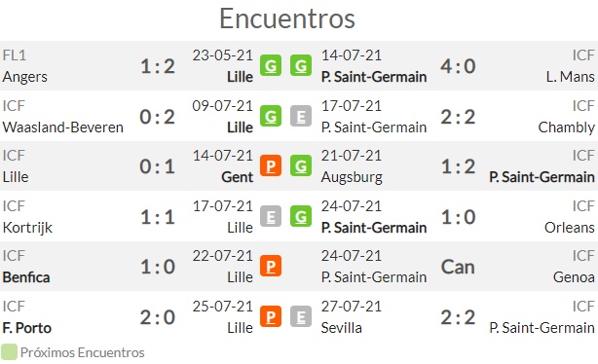Click gray E badge for PSG-Chambly draw
Viewport: 598px width, 364px height.
tap(301, 116)
